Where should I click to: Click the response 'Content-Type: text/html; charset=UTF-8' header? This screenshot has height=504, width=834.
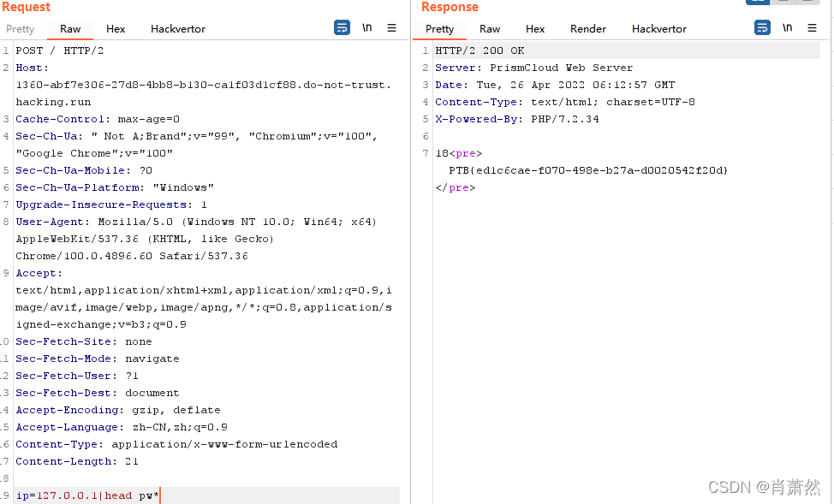tap(565, 102)
